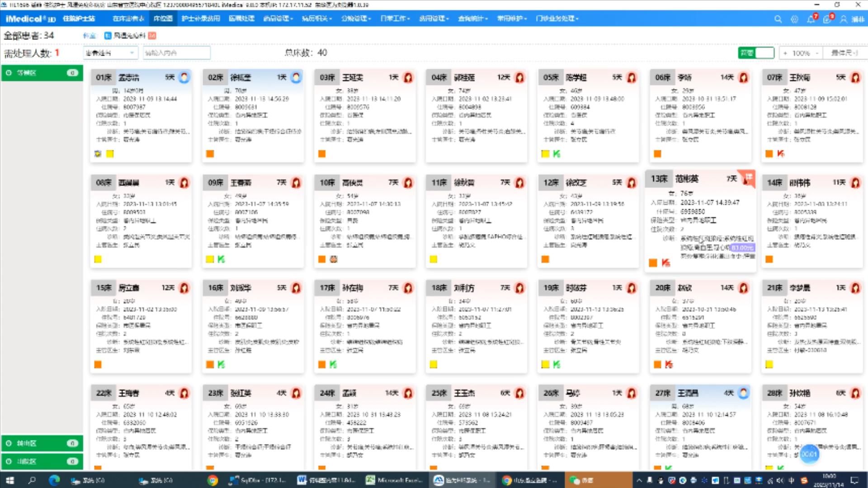
Task: Click the red nursing icon on 21床 card
Action: tap(855, 288)
